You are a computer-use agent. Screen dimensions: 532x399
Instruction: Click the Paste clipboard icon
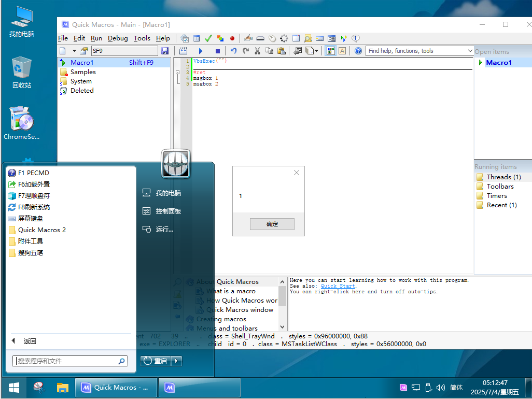coord(281,51)
